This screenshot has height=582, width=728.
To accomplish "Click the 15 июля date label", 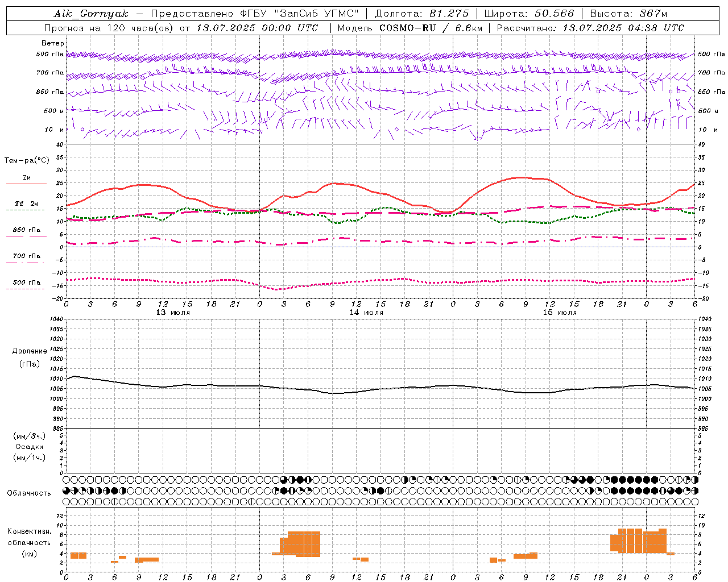I will click(x=560, y=313).
